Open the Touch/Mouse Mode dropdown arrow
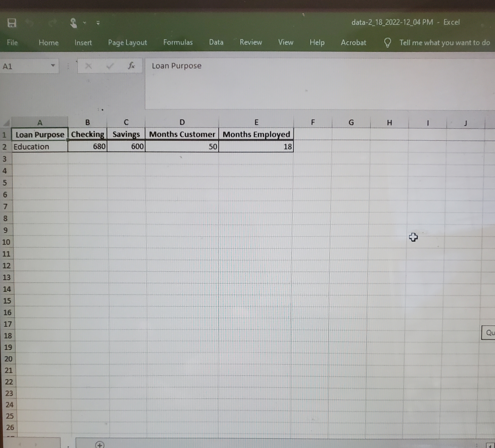This screenshot has height=448, width=495. pos(85,23)
